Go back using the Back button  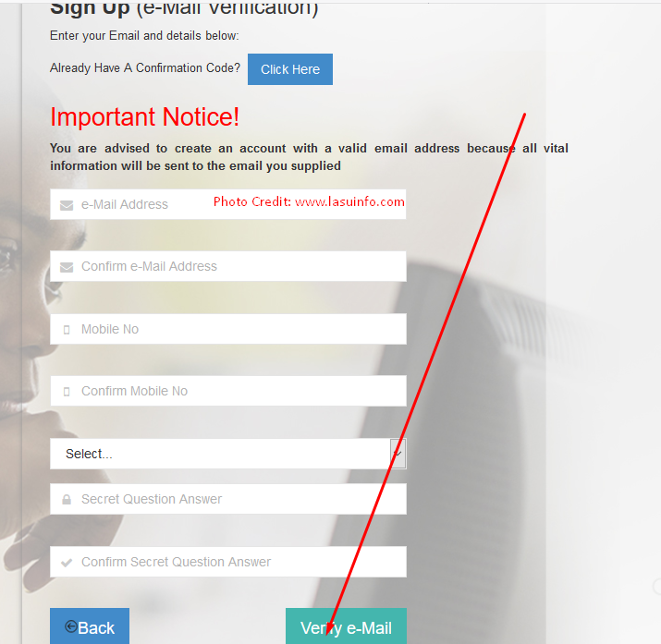coord(90,626)
